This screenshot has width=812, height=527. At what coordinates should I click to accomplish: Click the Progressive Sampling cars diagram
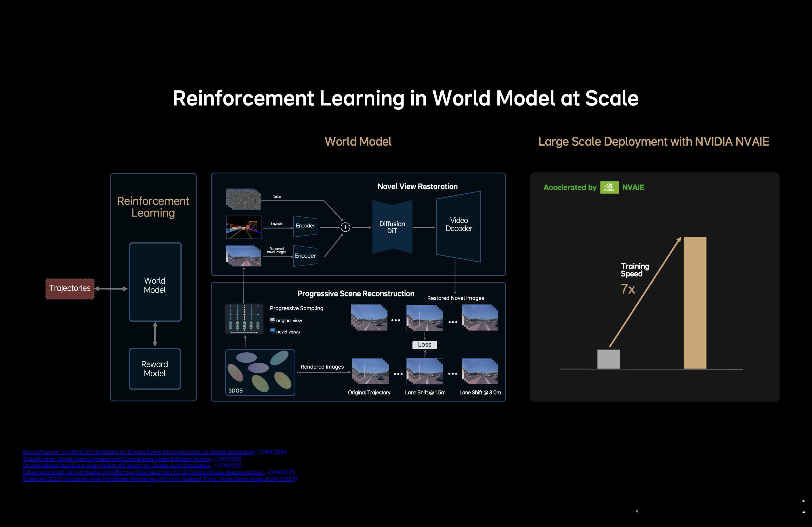tap(244, 319)
